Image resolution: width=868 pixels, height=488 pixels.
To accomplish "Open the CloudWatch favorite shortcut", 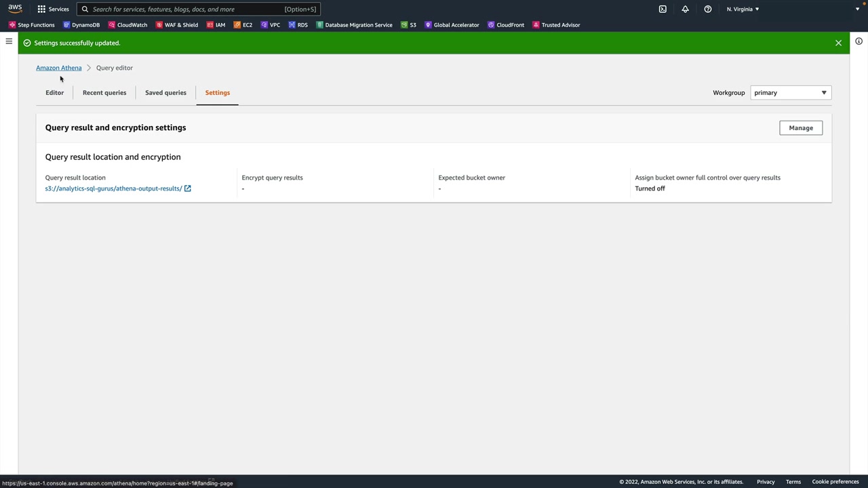I will 127,25.
